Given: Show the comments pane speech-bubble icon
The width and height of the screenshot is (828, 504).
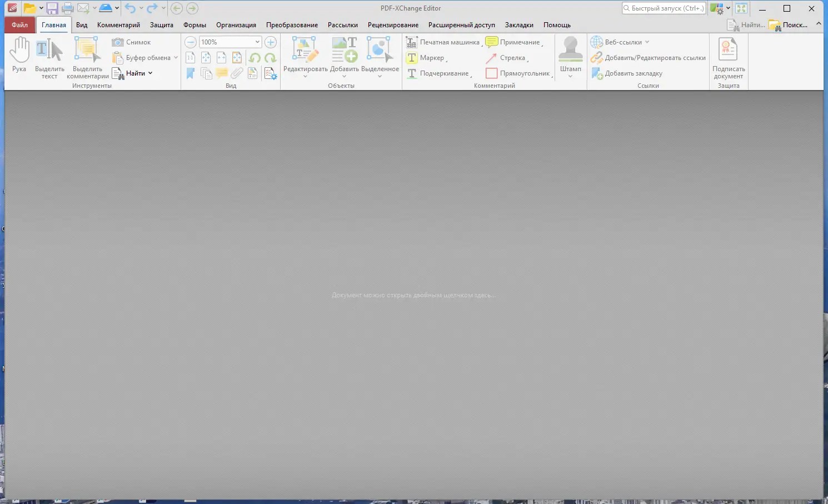Looking at the screenshot, I should click(x=222, y=73).
